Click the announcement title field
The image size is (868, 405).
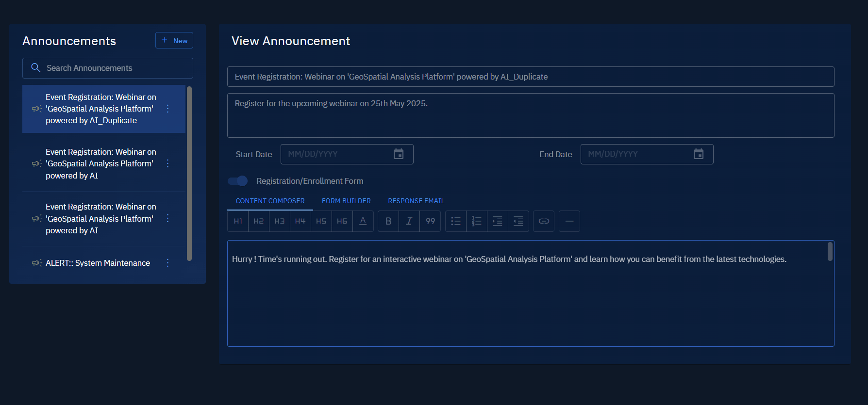point(531,77)
